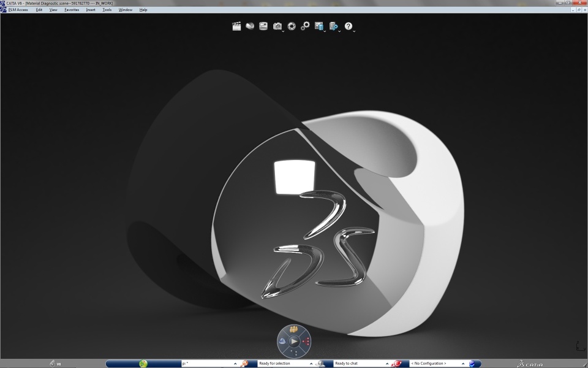Open the View menu

53,10
